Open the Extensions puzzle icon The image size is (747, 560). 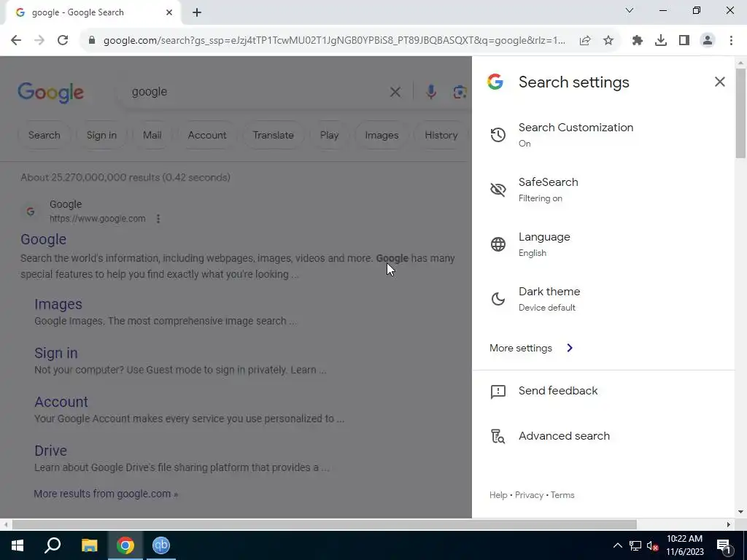(x=638, y=41)
